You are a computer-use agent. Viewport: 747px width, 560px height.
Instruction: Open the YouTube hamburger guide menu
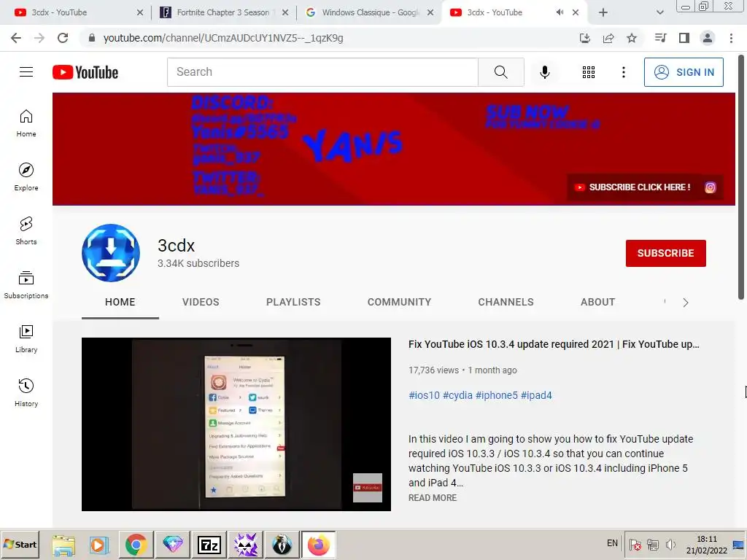pyautogui.click(x=26, y=72)
